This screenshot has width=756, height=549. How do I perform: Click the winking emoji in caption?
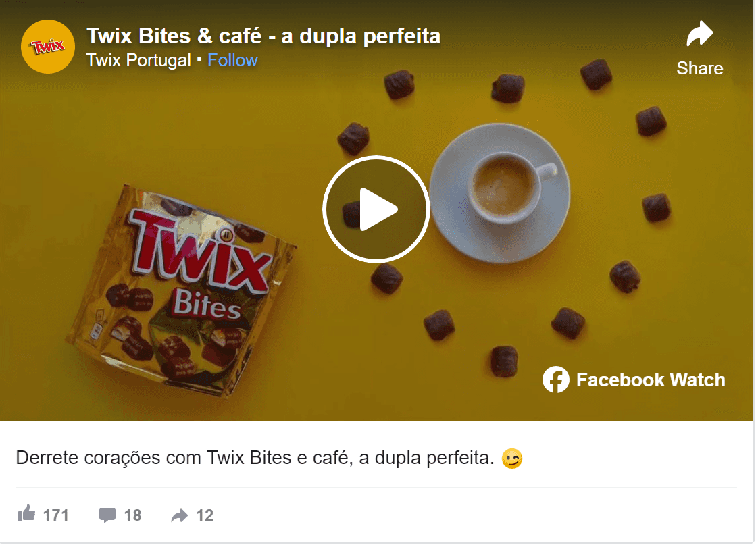click(x=512, y=459)
